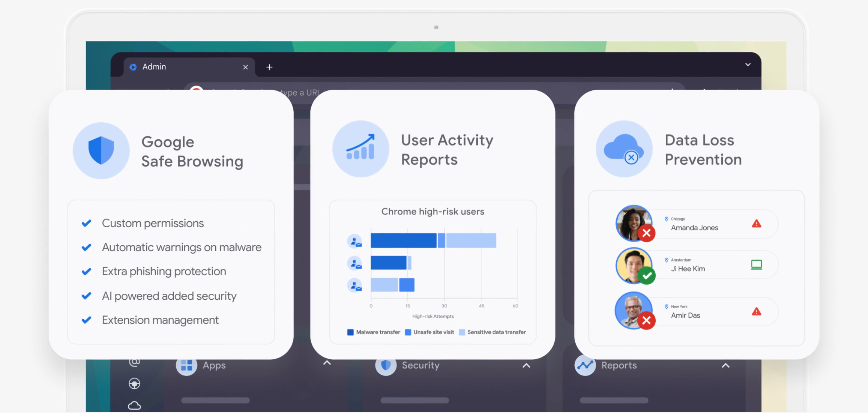Click the Ji Hee Kim name
Screen dimensions: 868x413
[x=688, y=269]
